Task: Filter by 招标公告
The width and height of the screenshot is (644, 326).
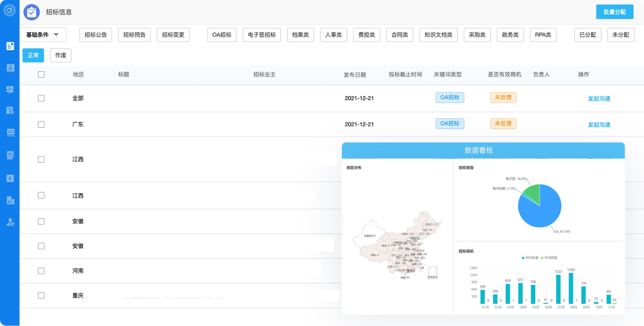Action: pyautogui.click(x=96, y=35)
